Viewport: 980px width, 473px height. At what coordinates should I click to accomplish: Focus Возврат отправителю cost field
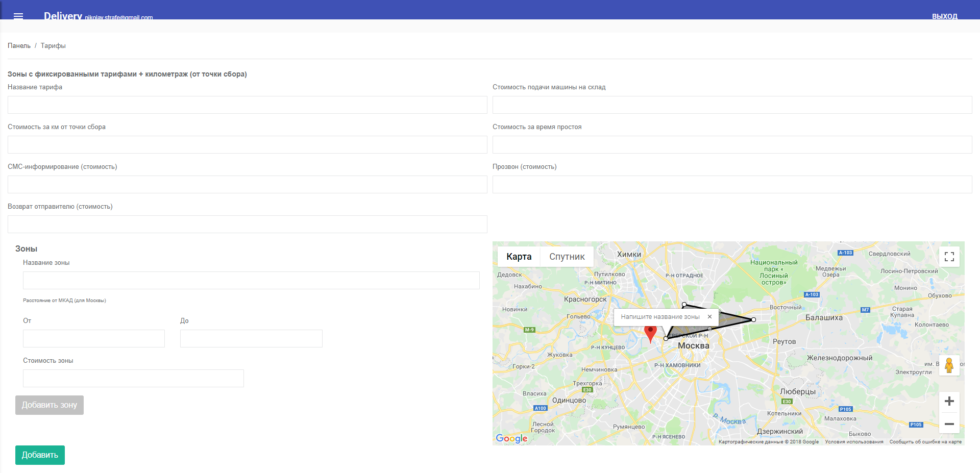click(248, 224)
